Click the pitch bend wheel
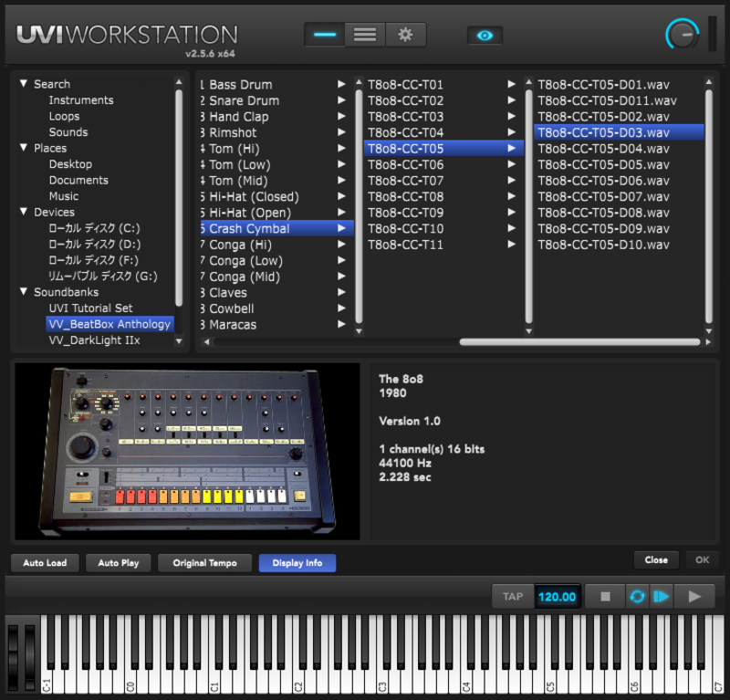 pyautogui.click(x=13, y=657)
